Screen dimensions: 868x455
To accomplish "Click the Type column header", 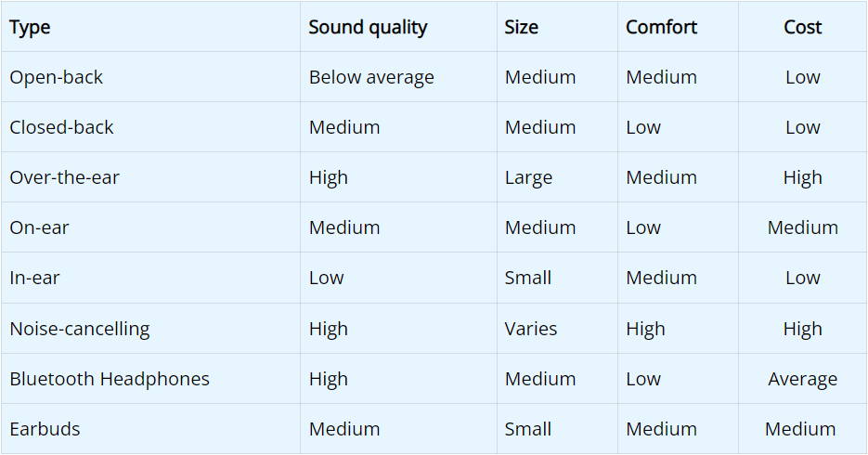I will click(30, 28).
